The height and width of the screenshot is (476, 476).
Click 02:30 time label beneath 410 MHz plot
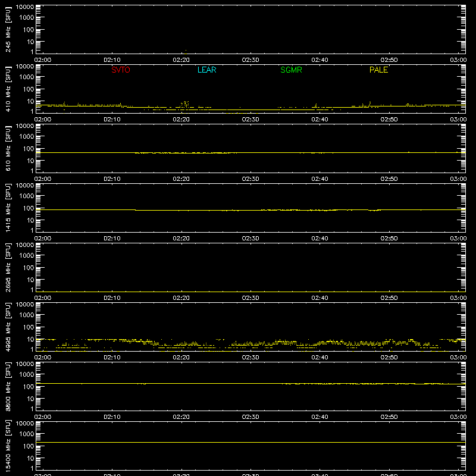[250, 120]
